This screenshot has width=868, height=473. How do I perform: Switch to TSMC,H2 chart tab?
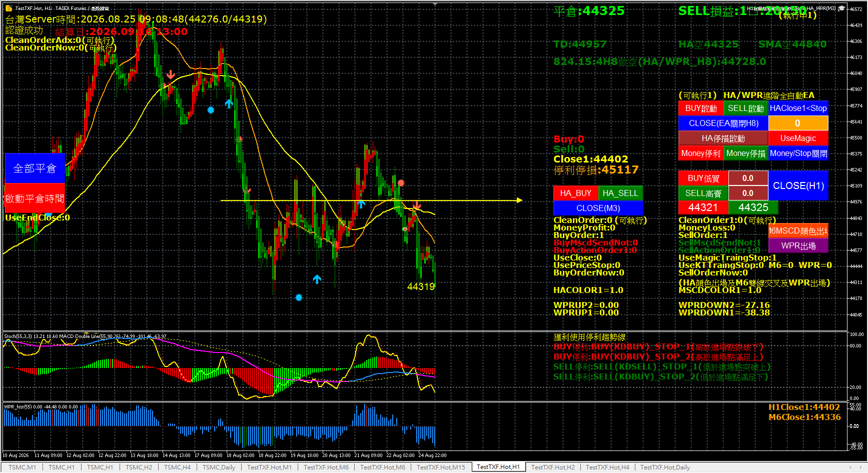(139, 467)
